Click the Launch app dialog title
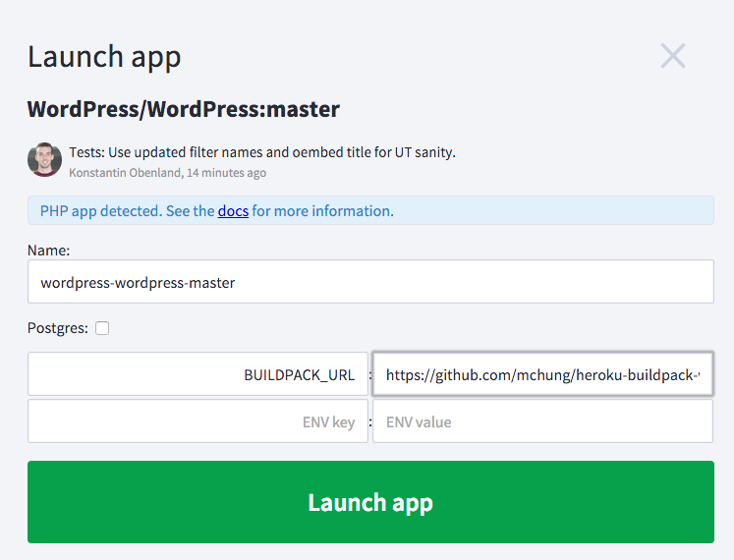734x560 pixels. 104,57
